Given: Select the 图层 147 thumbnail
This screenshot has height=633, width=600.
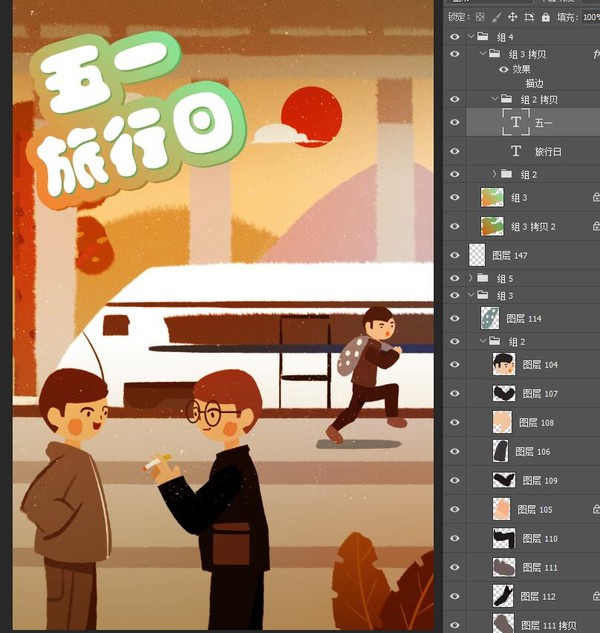Looking at the screenshot, I should click(477, 255).
